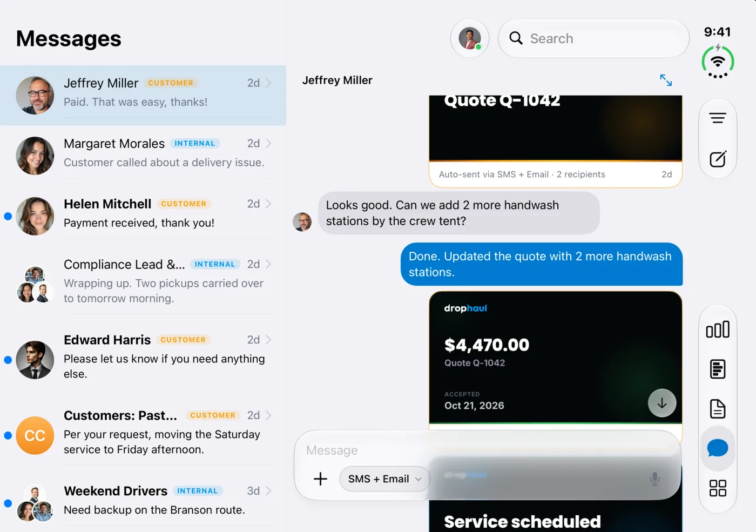Click 'Need backup on the Branson route.'

pos(154,510)
